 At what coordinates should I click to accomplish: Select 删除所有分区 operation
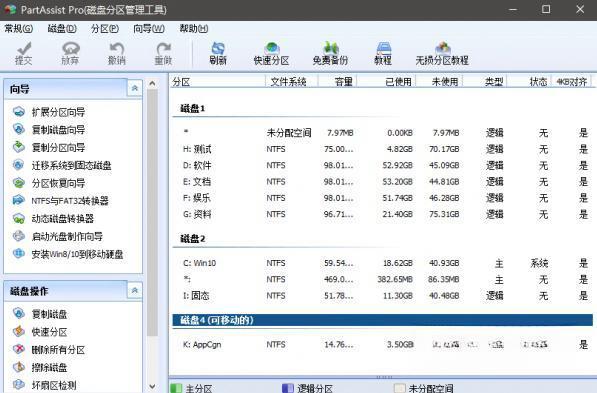pos(49,350)
